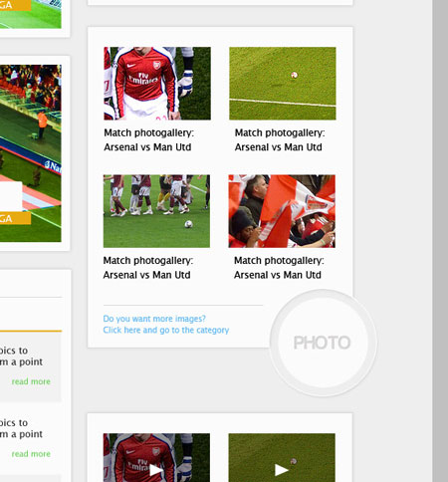Open the stadium stands photo on the left
This screenshot has height=482, width=448.
pyautogui.click(x=31, y=153)
